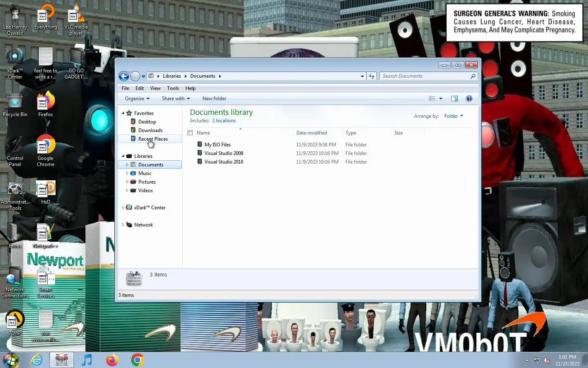This screenshot has height=368, width=588.
Task: Show hidden tray icons arrow
Action: (527, 360)
